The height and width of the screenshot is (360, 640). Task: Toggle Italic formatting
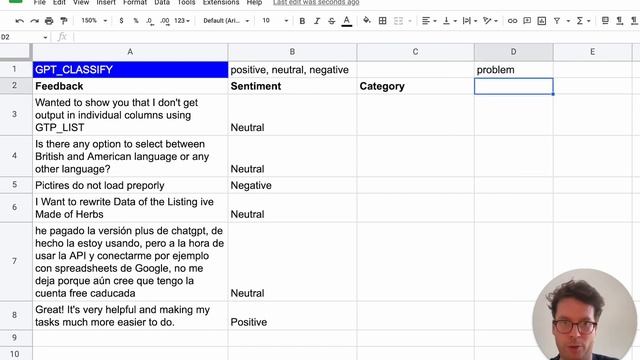(x=317, y=21)
